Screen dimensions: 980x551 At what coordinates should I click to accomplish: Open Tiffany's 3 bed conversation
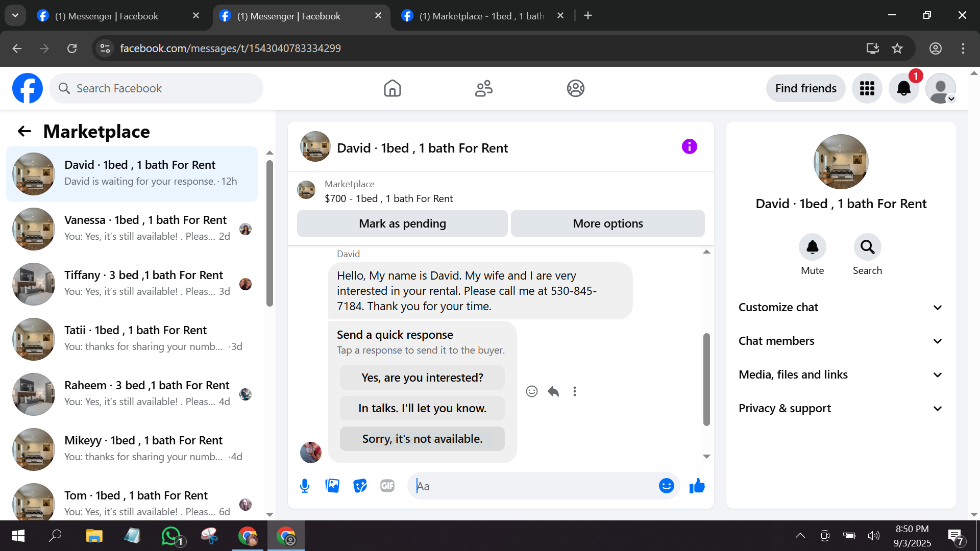tap(132, 284)
